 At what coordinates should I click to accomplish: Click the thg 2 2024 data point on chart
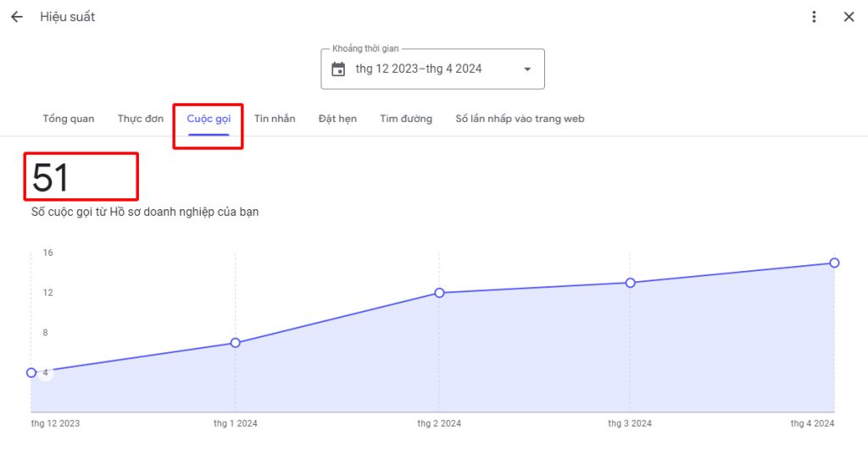click(439, 293)
